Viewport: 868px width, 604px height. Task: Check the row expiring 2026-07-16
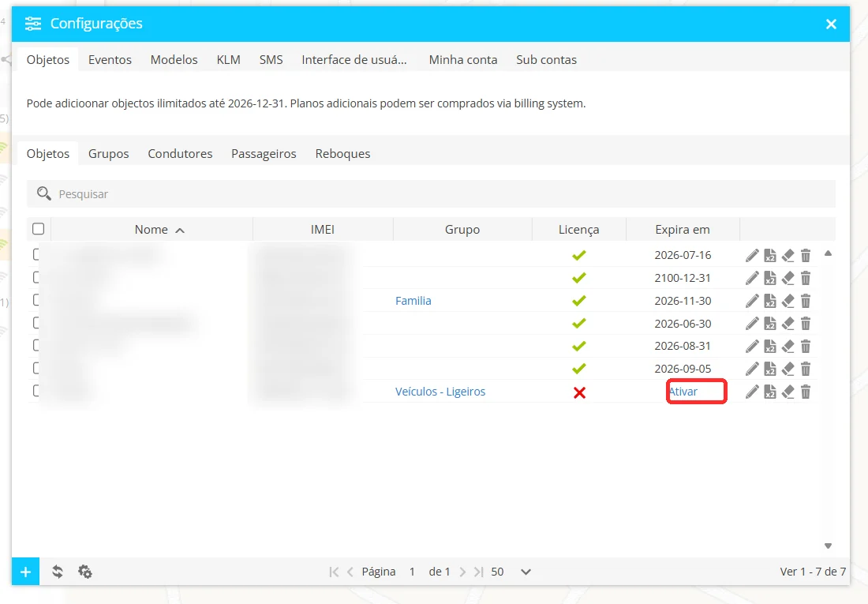(36, 255)
